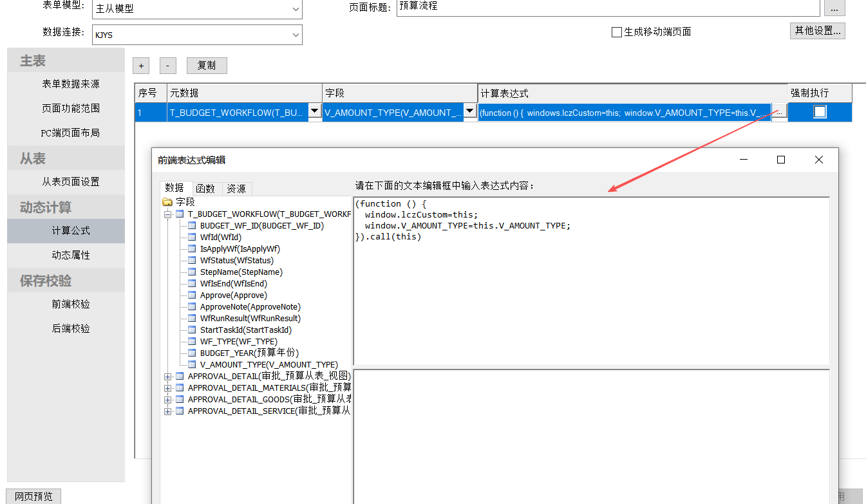
Task: Open expression editor ellipsis button in row
Action: tap(779, 112)
